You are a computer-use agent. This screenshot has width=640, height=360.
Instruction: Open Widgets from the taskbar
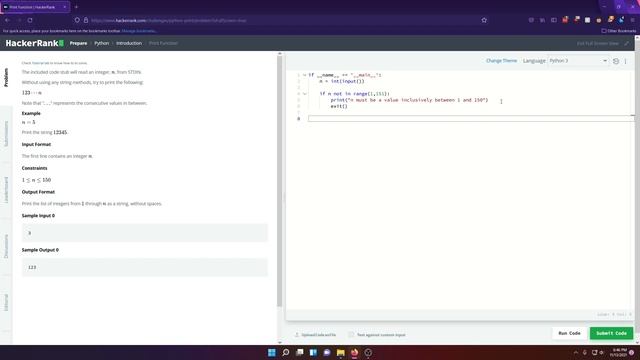pos(313,352)
